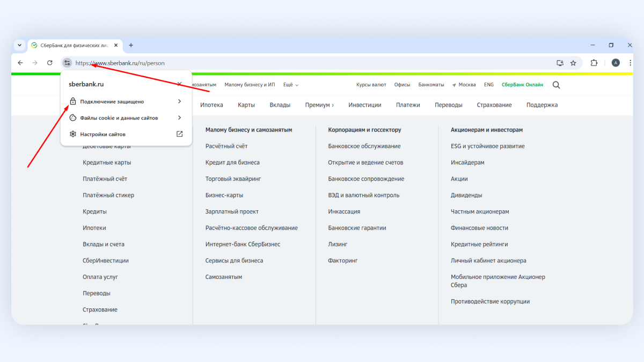Open Интернет-банк СберБизнес link
The image size is (644, 362).
pyautogui.click(x=243, y=244)
